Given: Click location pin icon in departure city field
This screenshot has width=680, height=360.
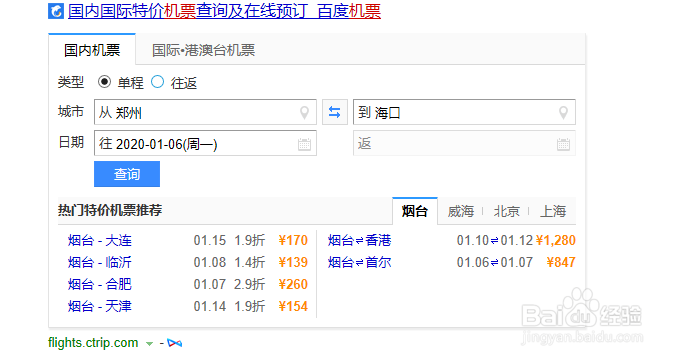Looking at the screenshot, I should tap(304, 113).
